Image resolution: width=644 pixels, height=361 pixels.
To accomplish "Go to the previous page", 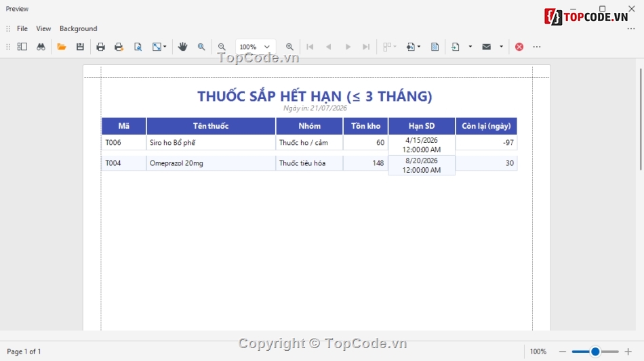I will tap(329, 47).
